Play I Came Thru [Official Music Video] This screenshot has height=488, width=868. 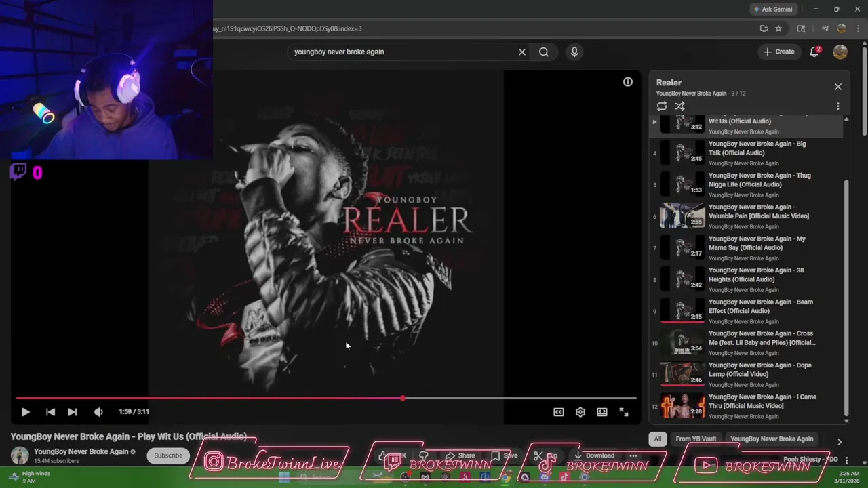tap(746, 405)
